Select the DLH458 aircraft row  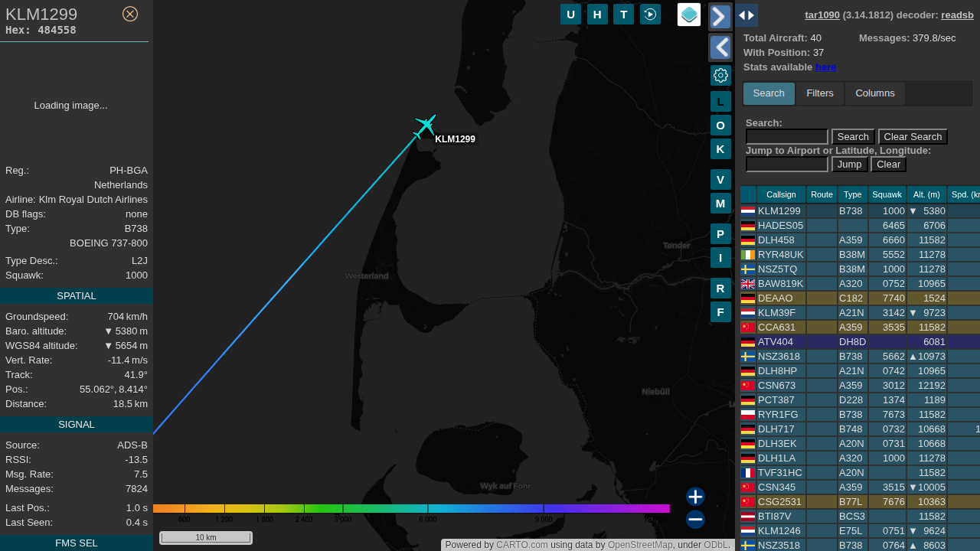click(x=860, y=240)
